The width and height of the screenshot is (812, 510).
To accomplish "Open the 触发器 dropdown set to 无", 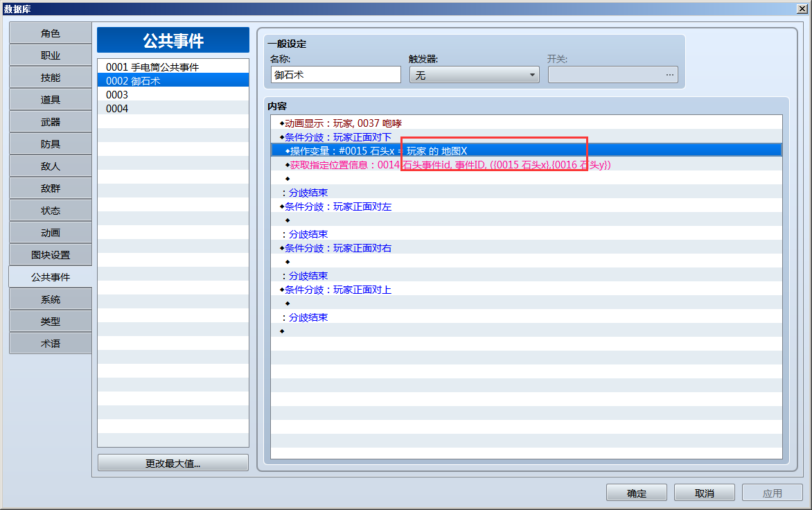I will pyautogui.click(x=474, y=75).
